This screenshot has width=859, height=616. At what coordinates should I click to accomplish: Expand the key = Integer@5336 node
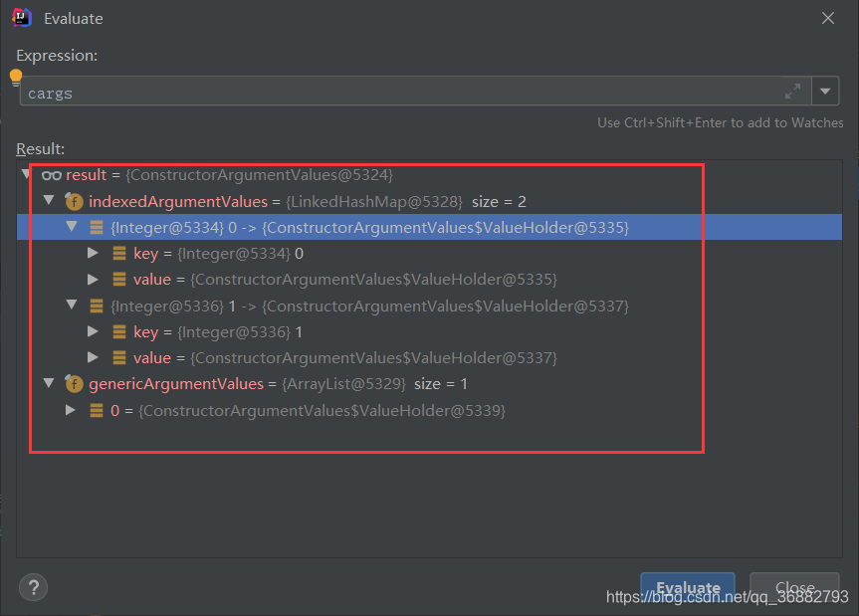[x=94, y=331]
